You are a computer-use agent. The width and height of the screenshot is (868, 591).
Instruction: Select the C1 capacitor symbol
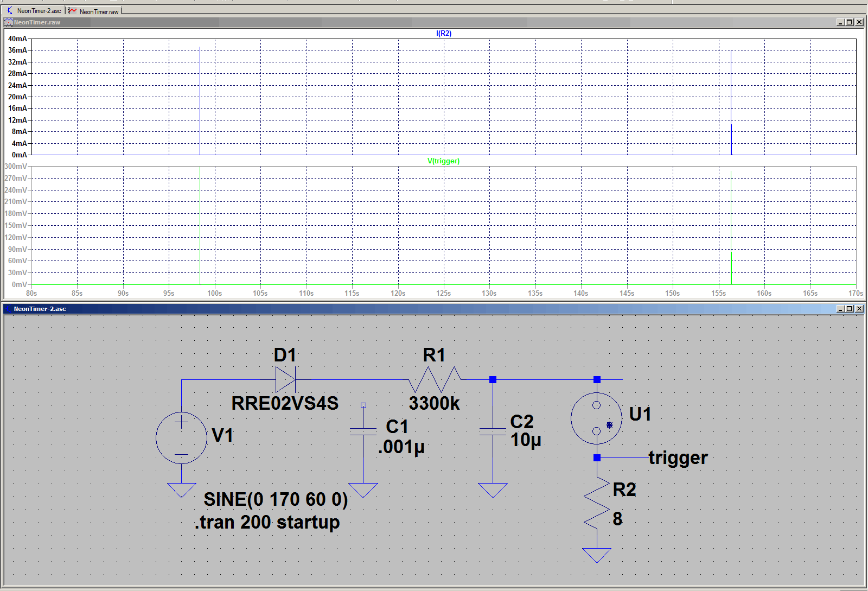click(x=363, y=431)
